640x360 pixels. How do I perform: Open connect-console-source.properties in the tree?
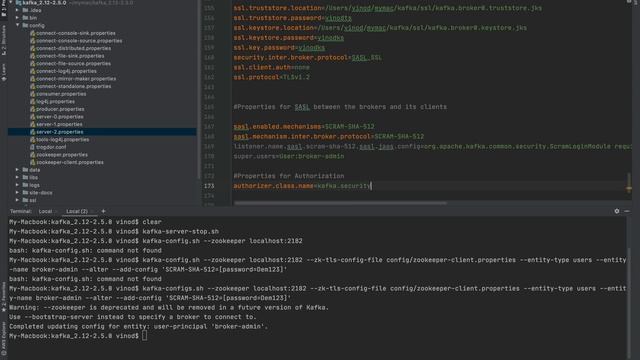tap(79, 41)
